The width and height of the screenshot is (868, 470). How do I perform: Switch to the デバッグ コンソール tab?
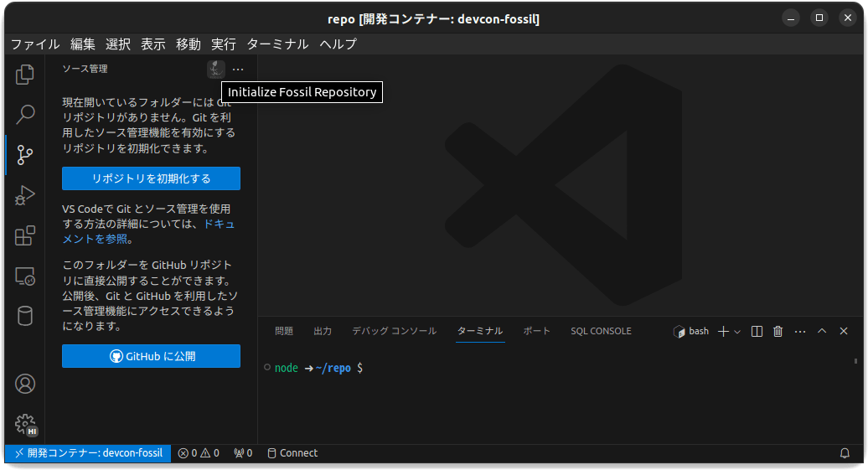tap(394, 331)
